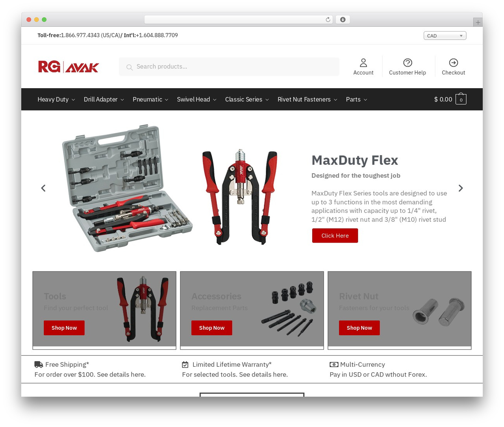This screenshot has width=504, height=427.
Task: Expand the Swivel Head menu
Action: pos(196,99)
